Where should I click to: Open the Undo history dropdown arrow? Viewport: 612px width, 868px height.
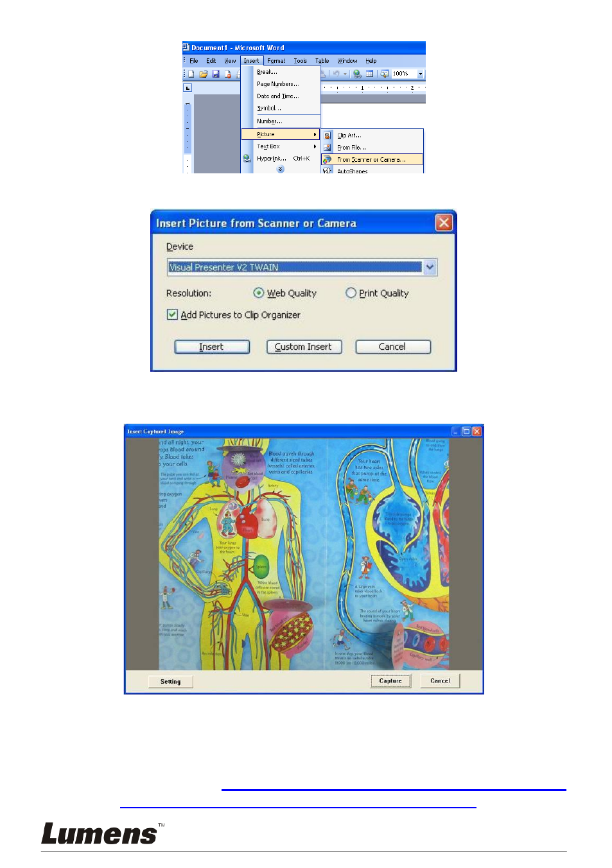coord(345,74)
